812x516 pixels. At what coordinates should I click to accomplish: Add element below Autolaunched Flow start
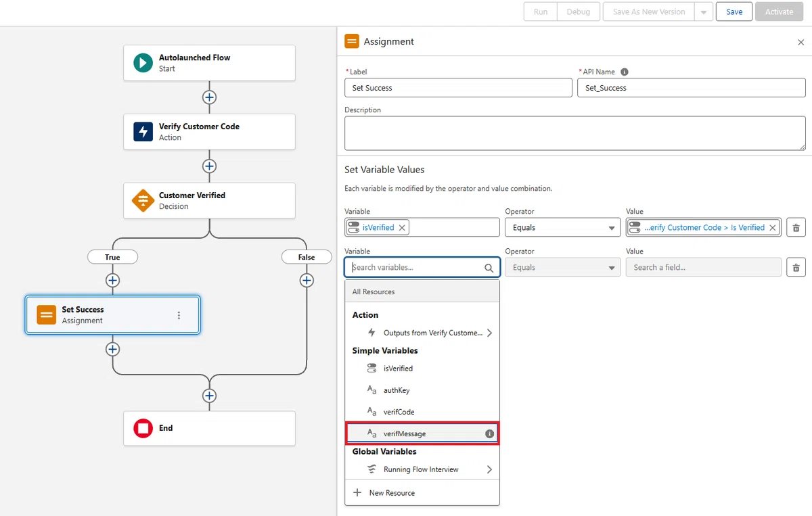(x=210, y=97)
